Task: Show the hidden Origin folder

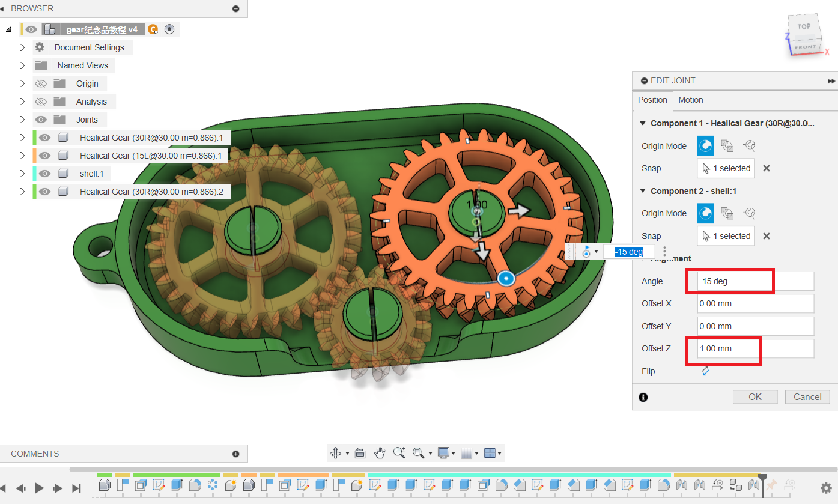Action: [x=41, y=83]
